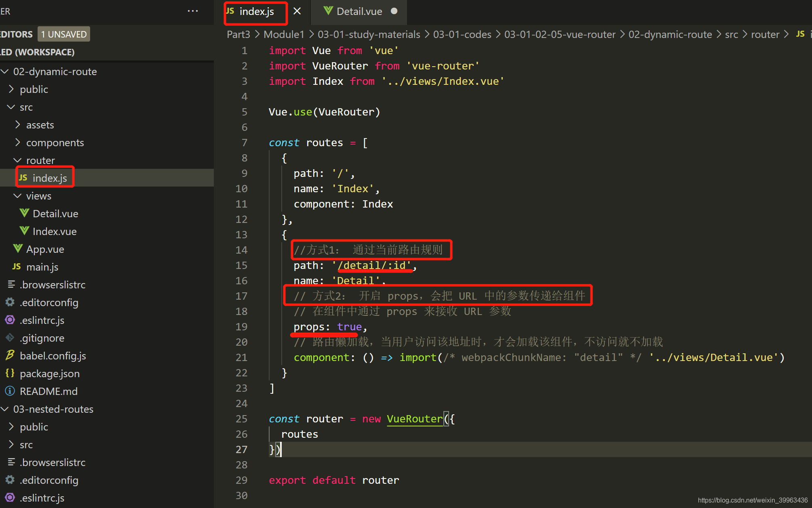Expand the views folder in sidebar

38,195
